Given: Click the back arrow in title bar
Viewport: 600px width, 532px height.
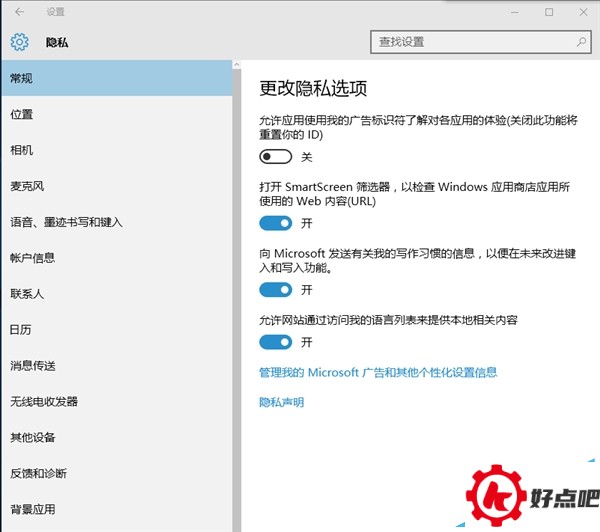Looking at the screenshot, I should pos(19,12).
